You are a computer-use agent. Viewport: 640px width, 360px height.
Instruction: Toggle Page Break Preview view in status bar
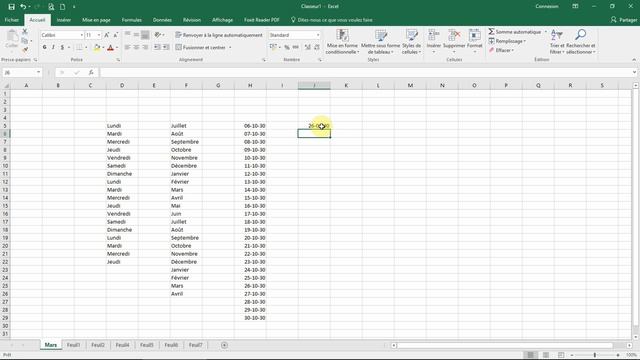[x=561, y=355]
